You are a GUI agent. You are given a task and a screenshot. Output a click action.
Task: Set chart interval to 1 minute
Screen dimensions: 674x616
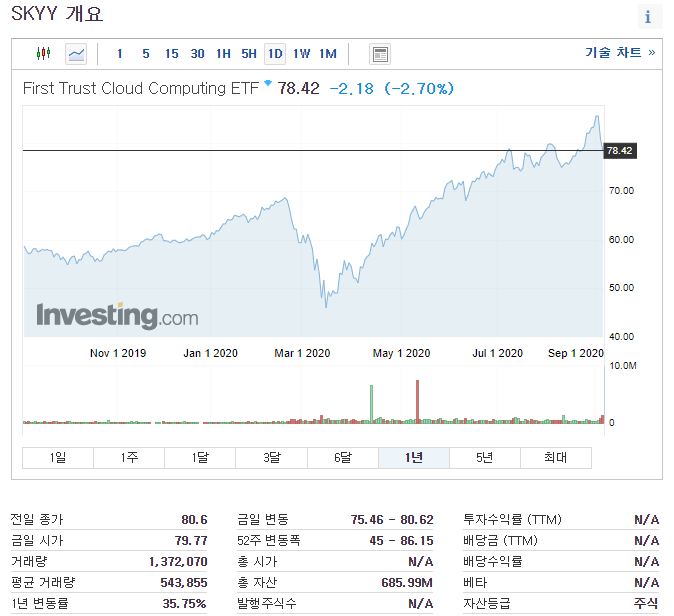point(120,54)
